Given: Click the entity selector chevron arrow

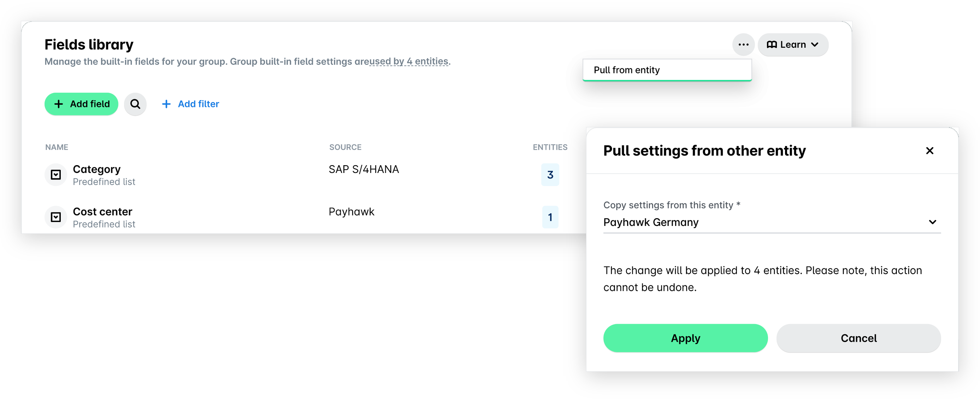Looking at the screenshot, I should pos(932,222).
